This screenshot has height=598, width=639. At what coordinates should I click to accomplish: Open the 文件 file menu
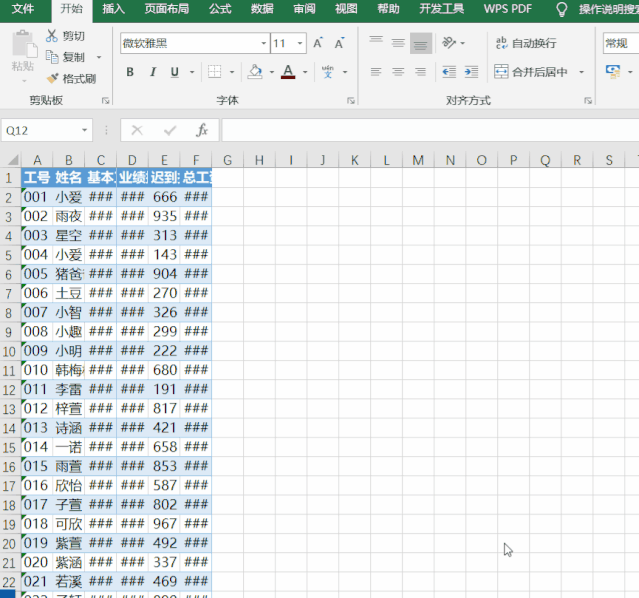(23, 9)
